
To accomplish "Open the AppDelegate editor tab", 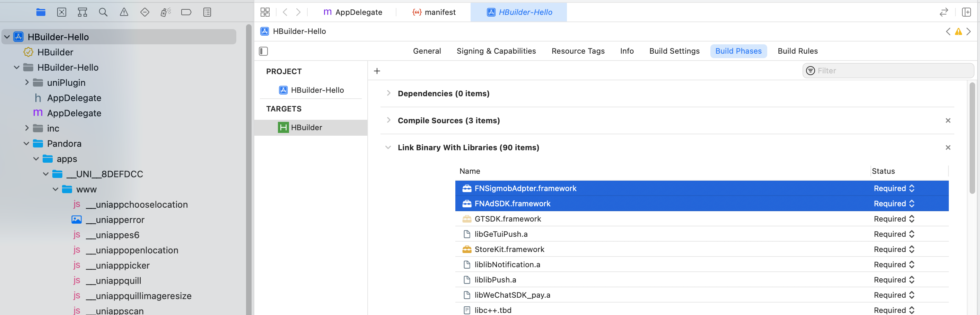I will [353, 12].
